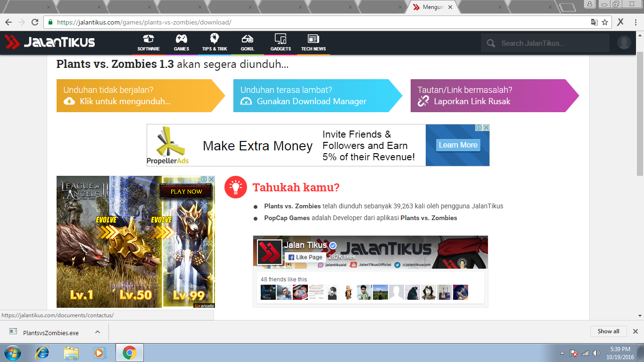Open the user profile avatar
Viewport: 644px width, 362px height.
click(x=624, y=42)
